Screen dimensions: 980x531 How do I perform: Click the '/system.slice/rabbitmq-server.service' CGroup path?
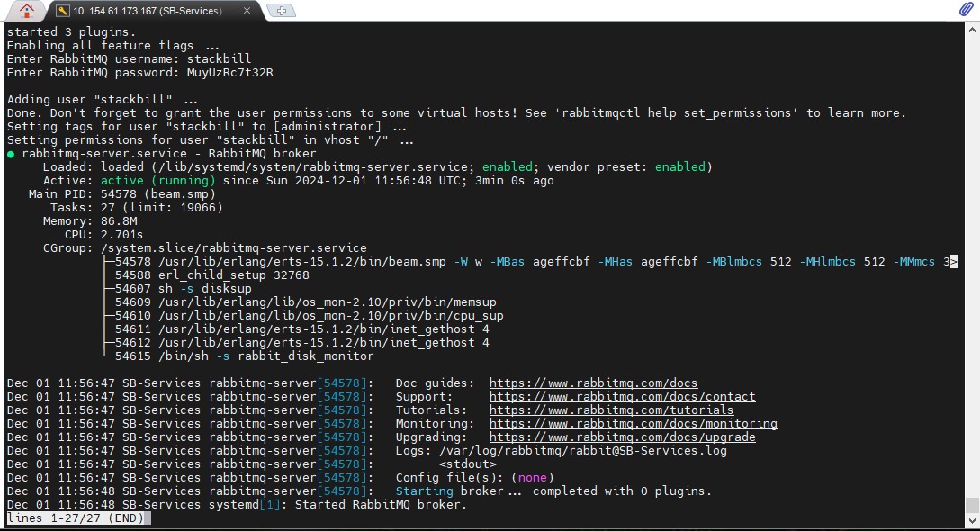click(x=234, y=248)
